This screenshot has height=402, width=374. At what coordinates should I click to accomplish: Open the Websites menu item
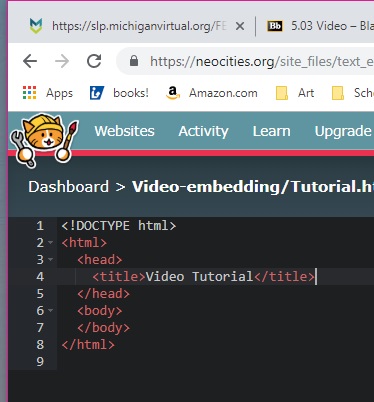coord(124,131)
